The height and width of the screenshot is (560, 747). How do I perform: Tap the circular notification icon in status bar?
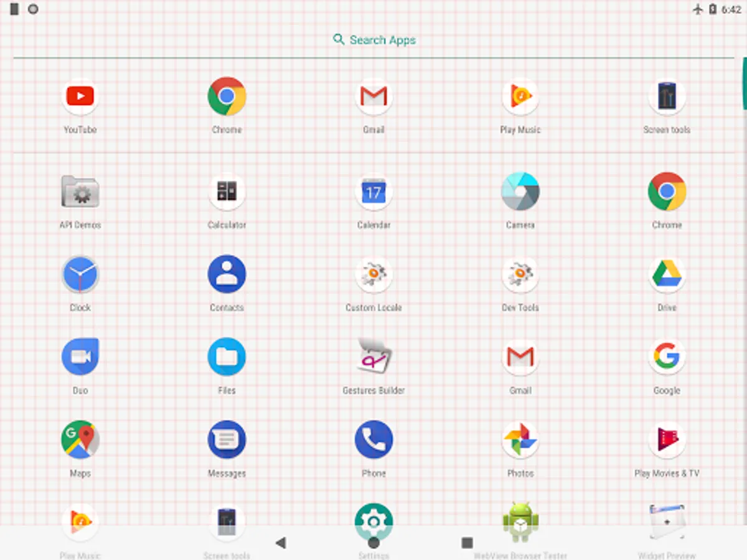tap(33, 9)
